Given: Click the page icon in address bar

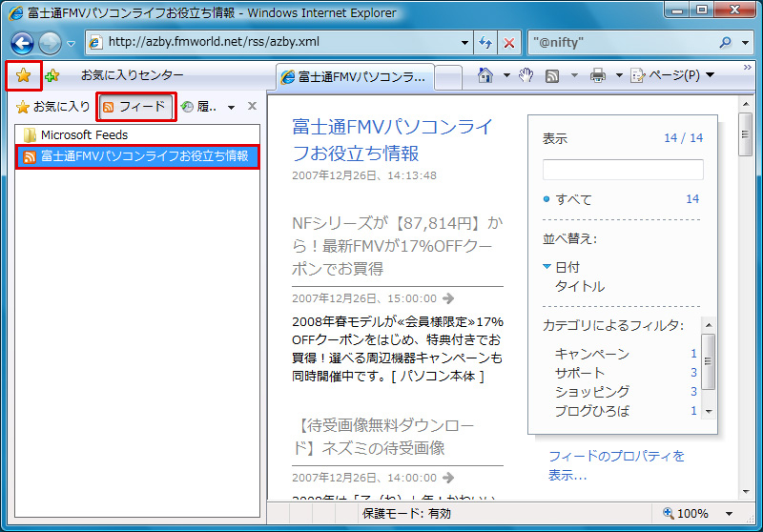Looking at the screenshot, I should click(96, 42).
